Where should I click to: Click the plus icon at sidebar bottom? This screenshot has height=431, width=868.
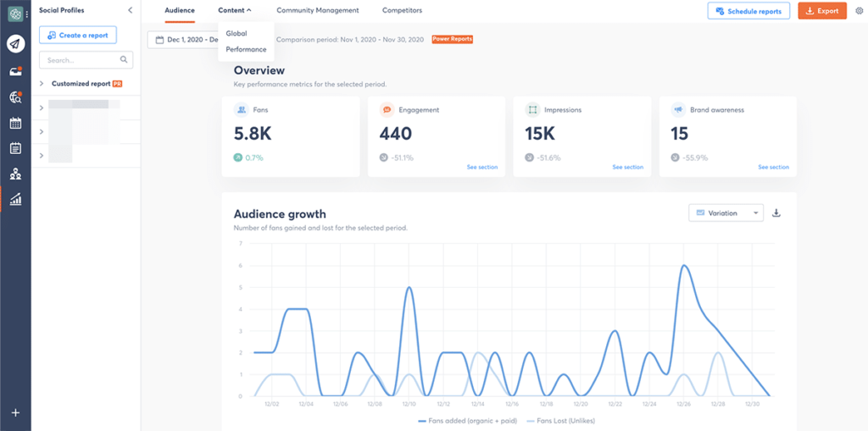click(15, 412)
